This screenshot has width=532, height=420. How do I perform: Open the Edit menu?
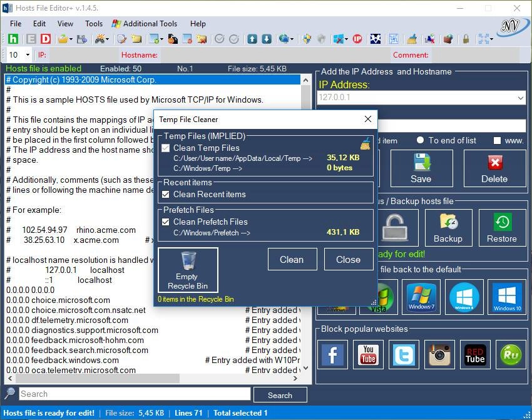tap(39, 24)
